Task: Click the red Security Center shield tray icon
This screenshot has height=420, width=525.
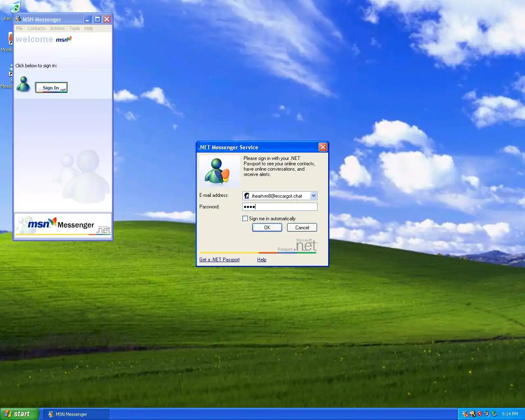Action: coord(479,414)
